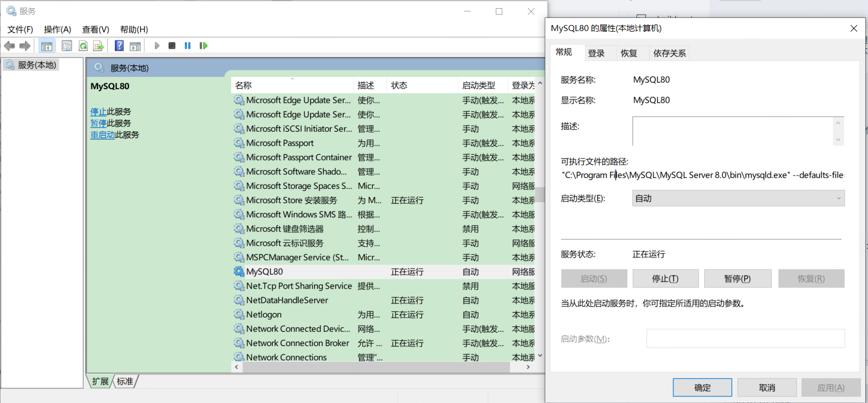This screenshot has width=868, height=403.
Task: Click gear icon beside Network Connections row
Action: 239,357
